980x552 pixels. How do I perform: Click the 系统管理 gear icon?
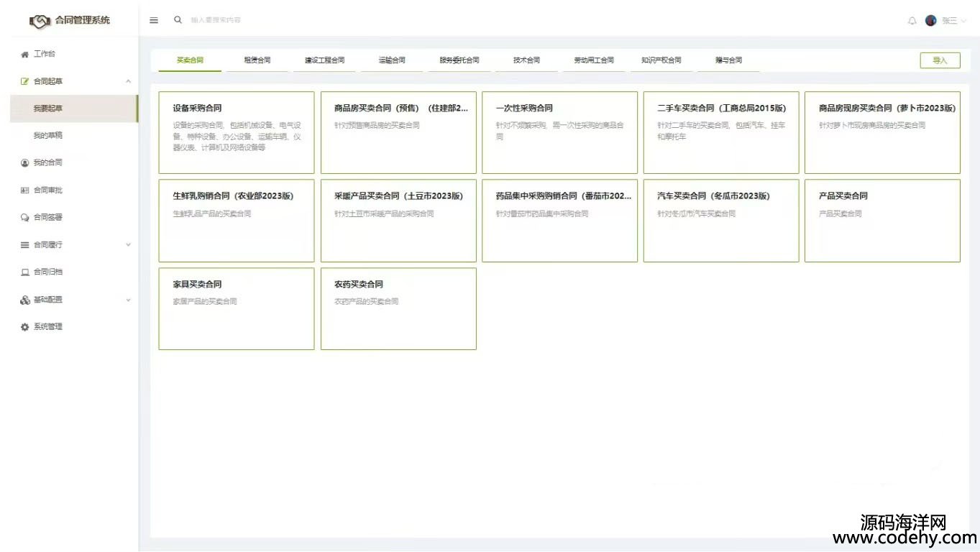pyautogui.click(x=25, y=327)
